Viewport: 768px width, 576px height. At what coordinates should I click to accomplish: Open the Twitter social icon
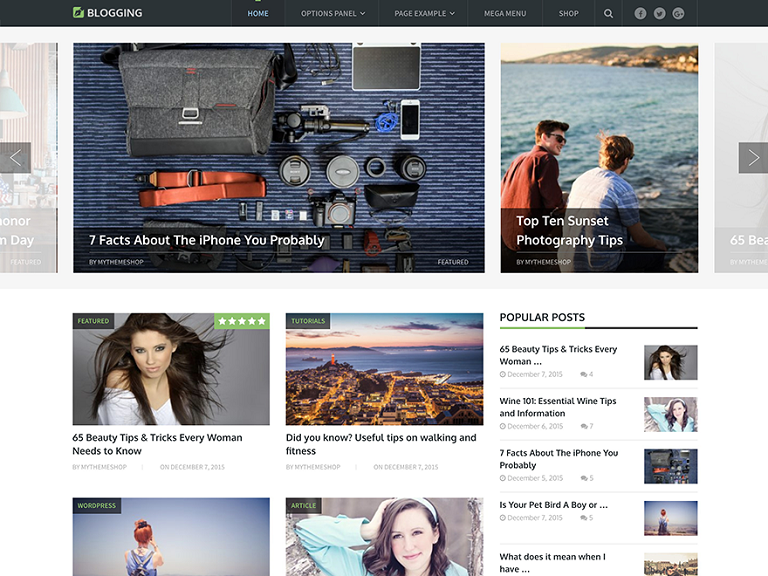tap(659, 14)
